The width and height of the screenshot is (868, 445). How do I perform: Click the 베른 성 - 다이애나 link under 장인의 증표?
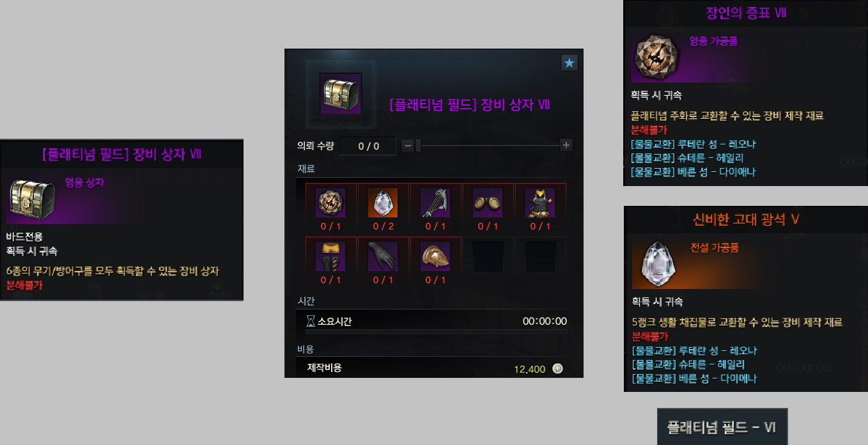point(694,171)
